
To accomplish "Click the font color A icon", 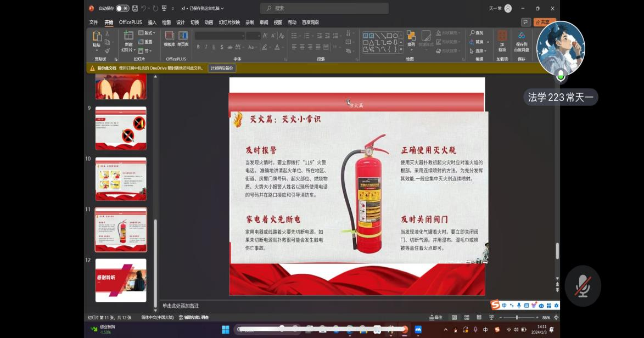I will pyautogui.click(x=278, y=47).
